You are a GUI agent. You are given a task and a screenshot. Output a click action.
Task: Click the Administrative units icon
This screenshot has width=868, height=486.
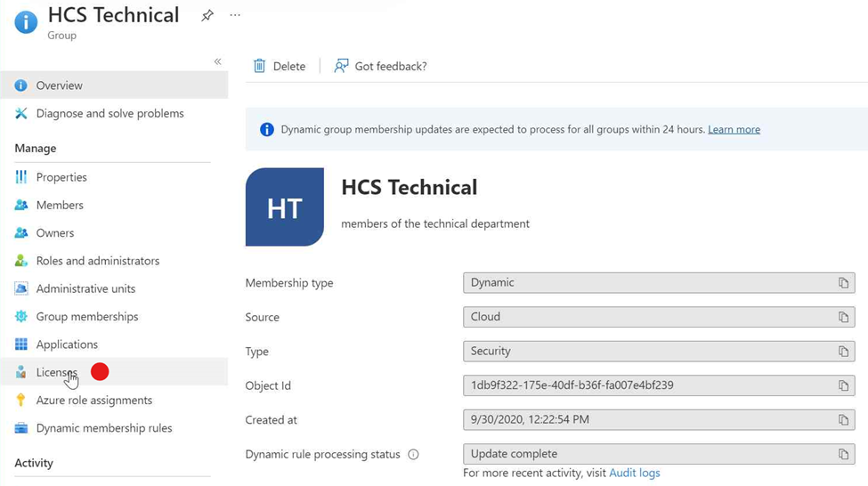pyautogui.click(x=21, y=289)
